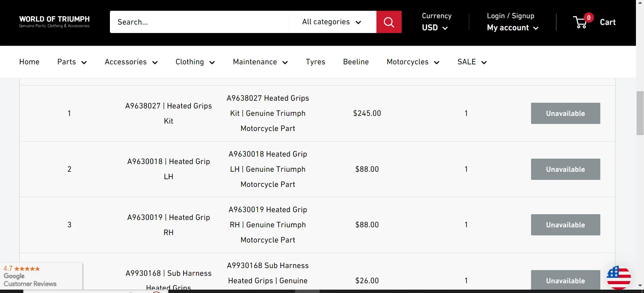Open the Beeline link
The image size is (644, 293).
356,62
